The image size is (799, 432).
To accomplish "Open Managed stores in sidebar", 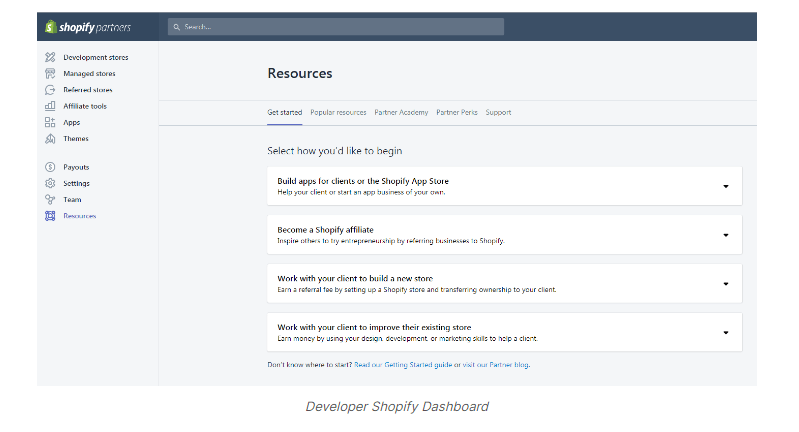I will click(x=89, y=74).
